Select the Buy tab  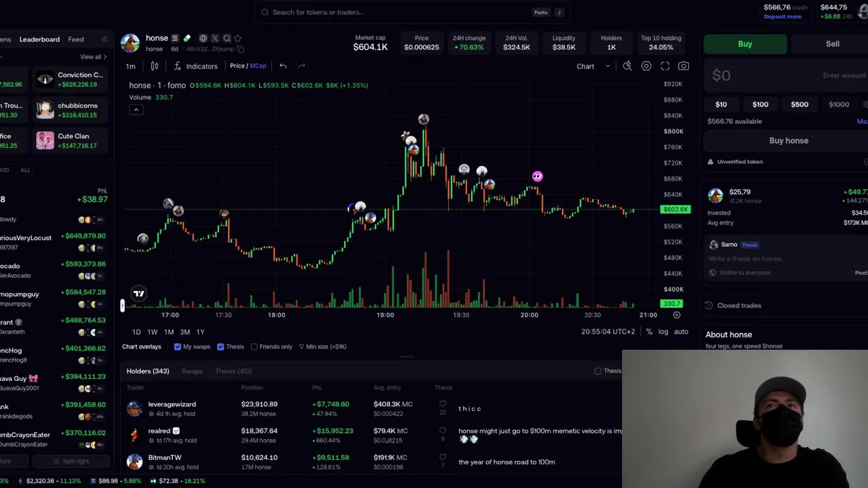click(x=745, y=44)
